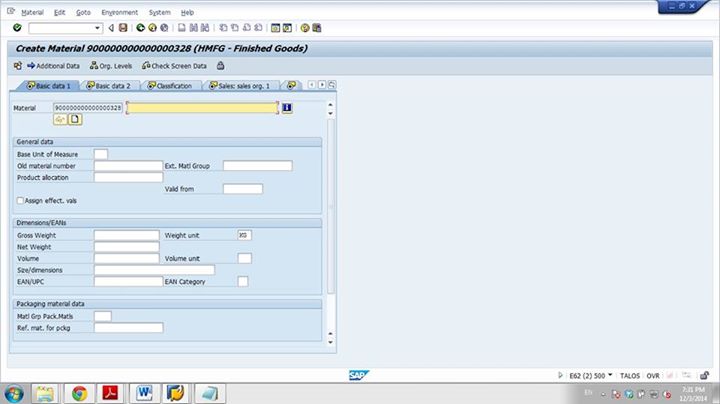Click the green Enter checkmark icon
The image size is (720, 404).
click(x=17, y=28)
